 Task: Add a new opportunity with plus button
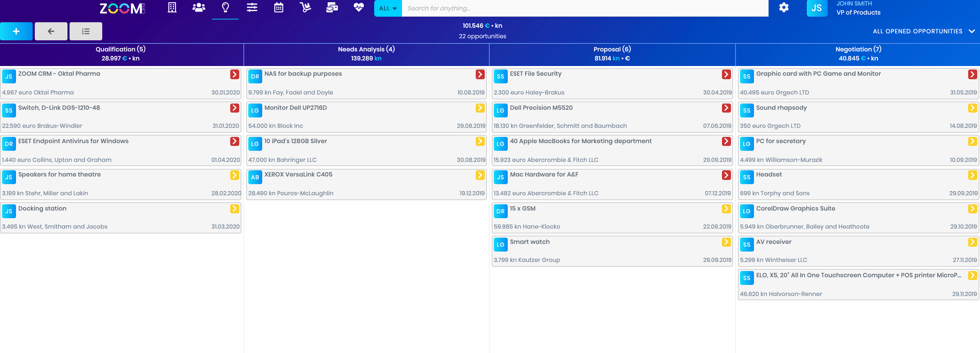click(x=16, y=31)
